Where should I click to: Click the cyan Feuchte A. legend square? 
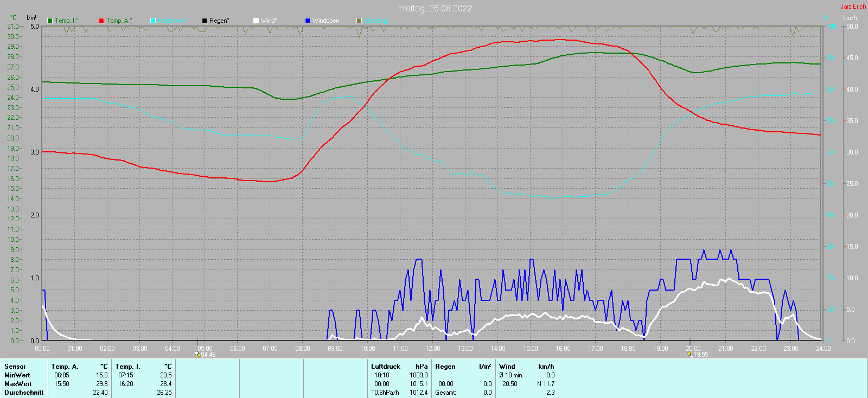click(x=153, y=21)
